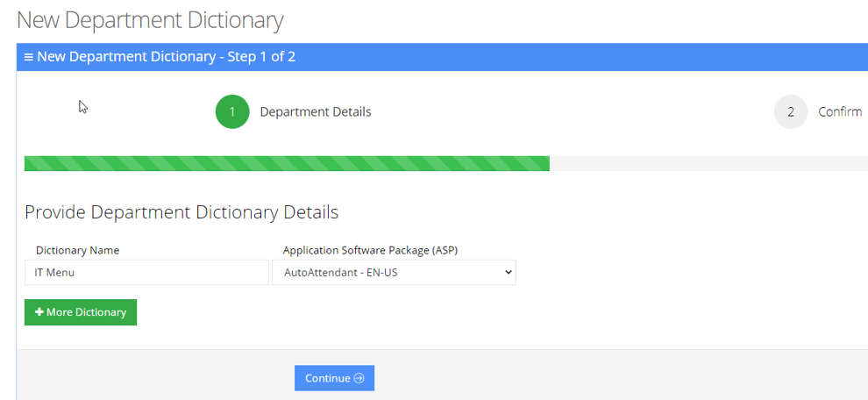Click the Dictionary Name label
The width and height of the screenshot is (868, 400).
coord(77,250)
